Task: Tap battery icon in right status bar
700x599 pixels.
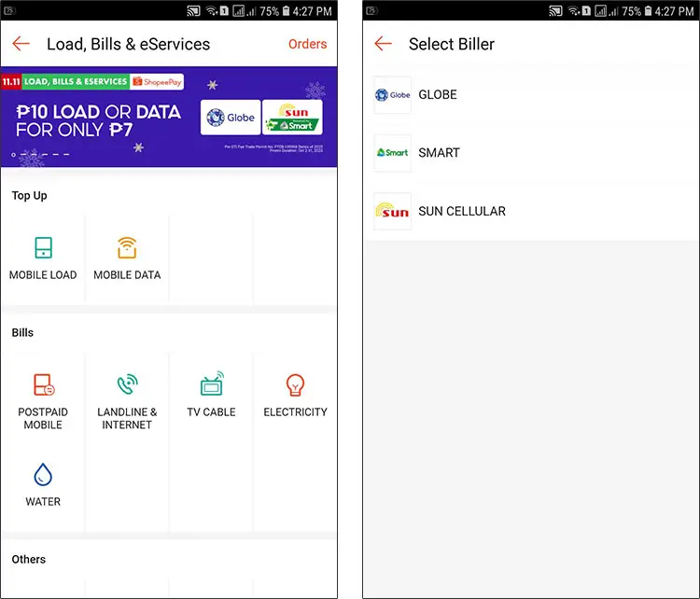Action: [649, 11]
